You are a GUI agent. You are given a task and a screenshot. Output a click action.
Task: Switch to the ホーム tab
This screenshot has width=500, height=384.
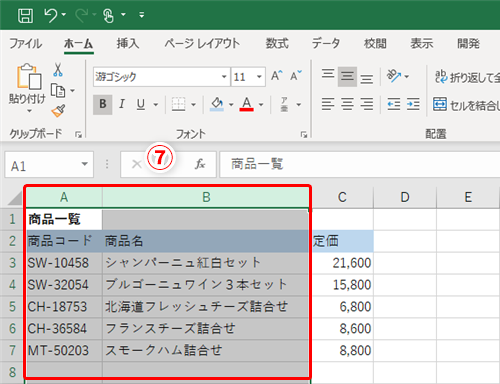(x=79, y=44)
